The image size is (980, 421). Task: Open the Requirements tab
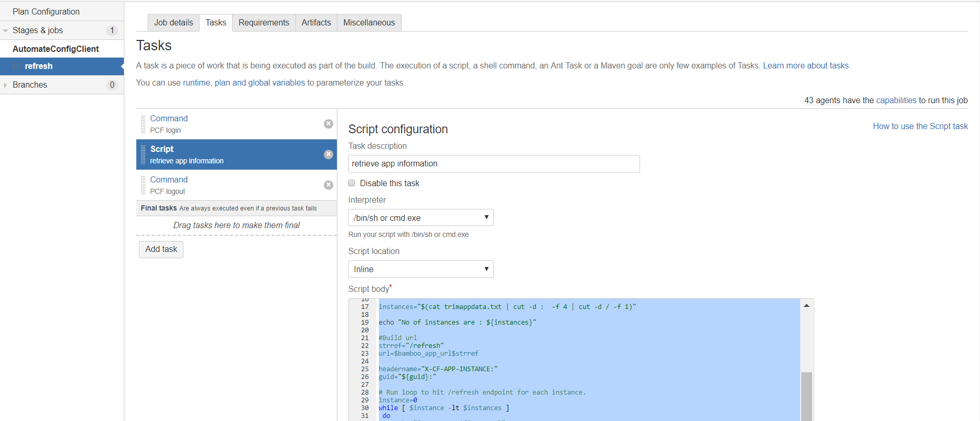pos(263,23)
